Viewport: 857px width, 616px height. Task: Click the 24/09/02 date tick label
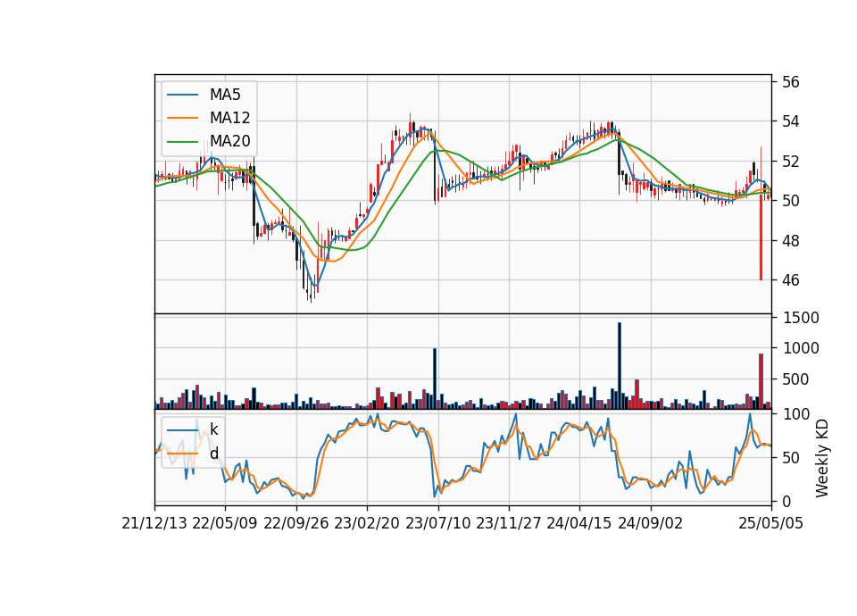651,524
